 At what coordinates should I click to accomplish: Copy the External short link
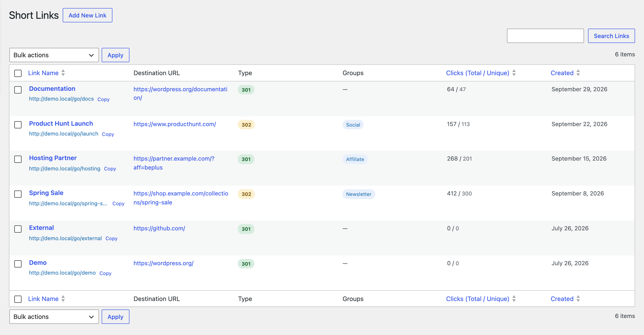[111, 239]
